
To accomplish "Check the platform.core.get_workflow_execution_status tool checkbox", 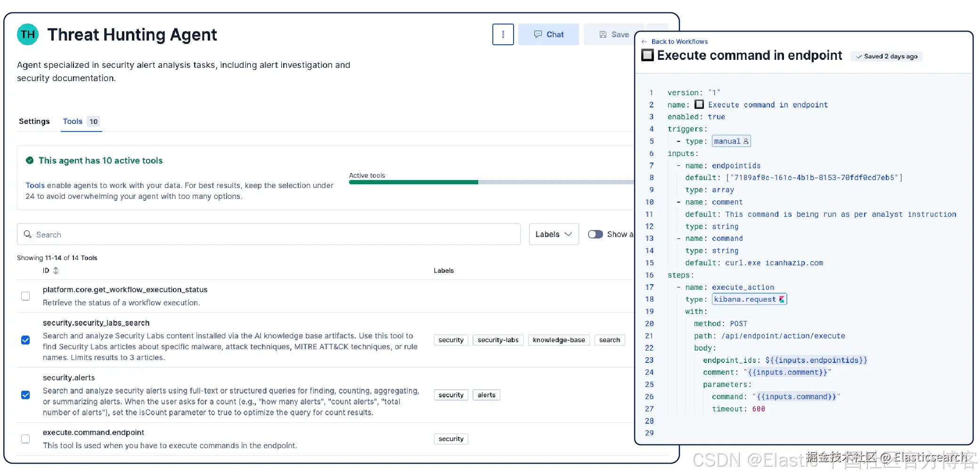I will pos(25,296).
